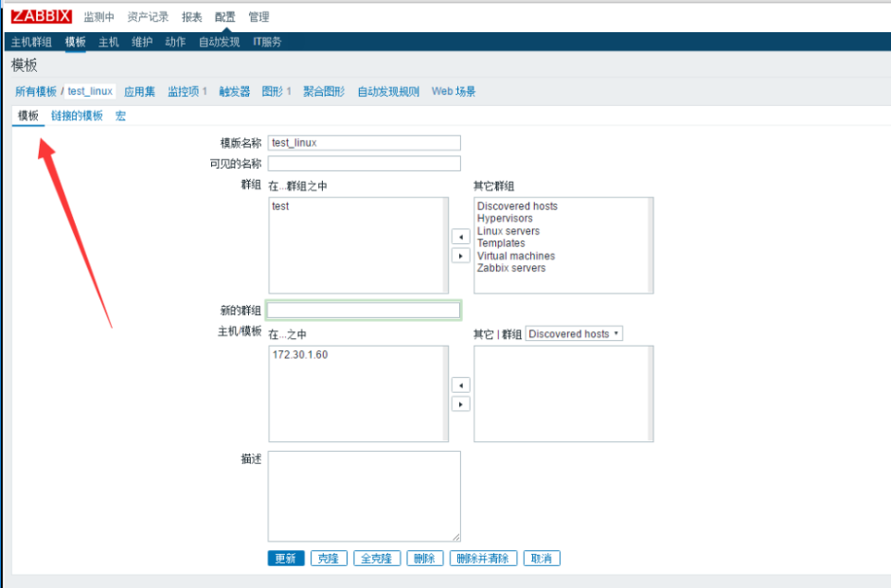Click the 全克隆 button
Image resolution: width=891 pixels, height=588 pixels.
click(377, 559)
